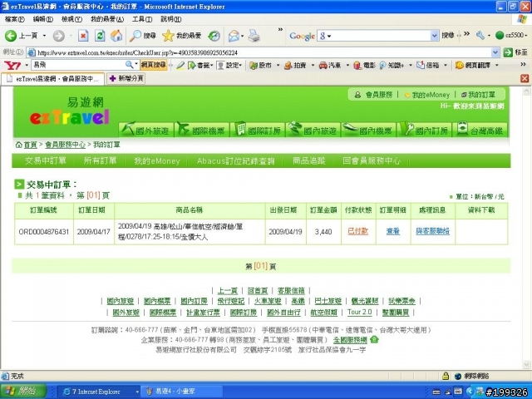
Task: Click the IE Back arrow button
Action: click(11, 36)
